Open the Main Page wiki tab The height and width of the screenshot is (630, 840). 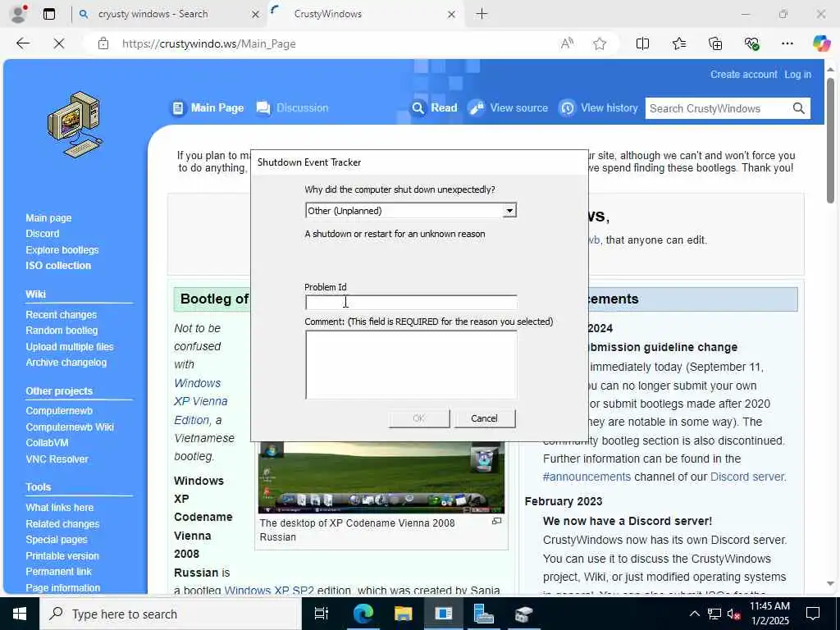(x=208, y=107)
